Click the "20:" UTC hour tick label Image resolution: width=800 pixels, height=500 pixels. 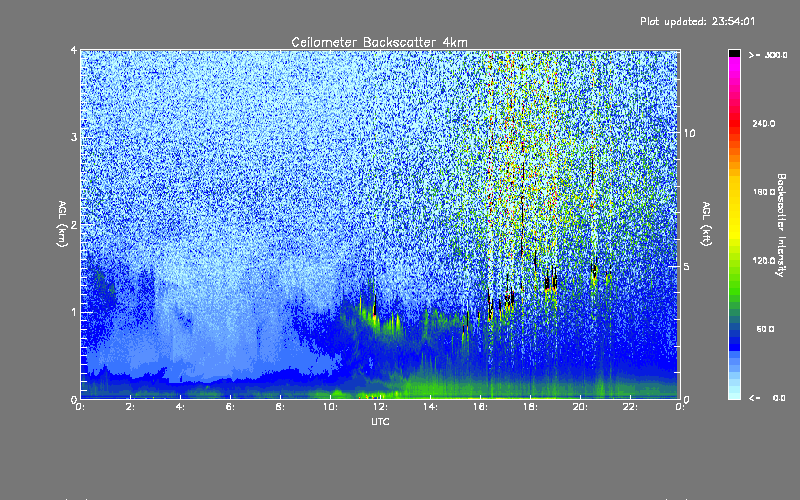[x=580, y=407]
